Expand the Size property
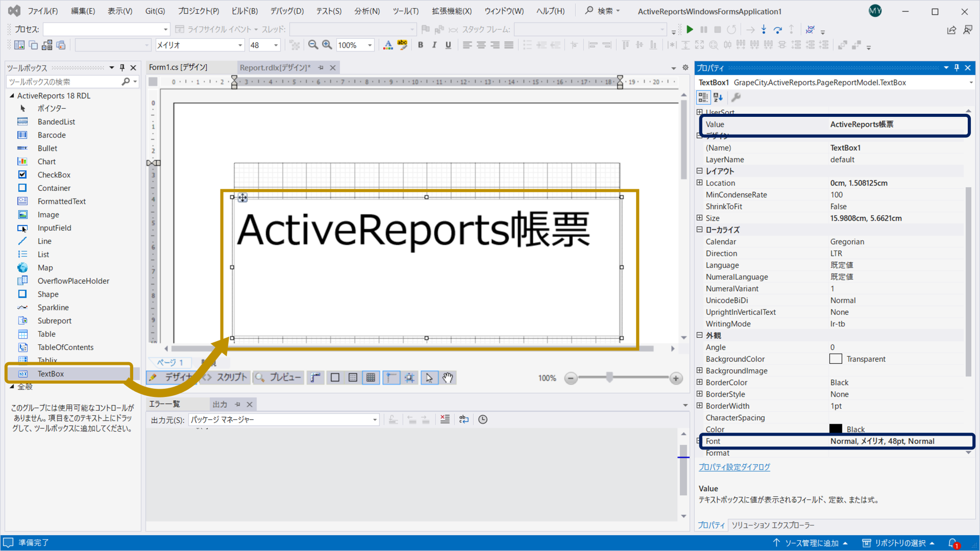Screen dimensions: 980x551 click(700, 218)
